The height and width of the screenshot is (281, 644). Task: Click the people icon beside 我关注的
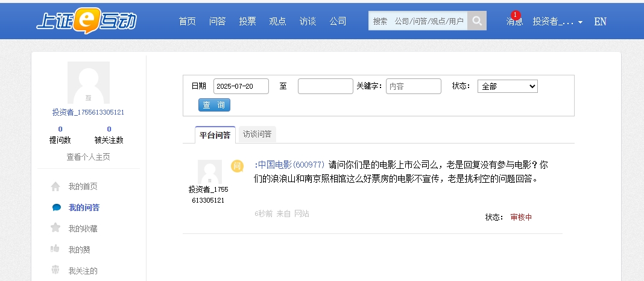[x=55, y=270]
